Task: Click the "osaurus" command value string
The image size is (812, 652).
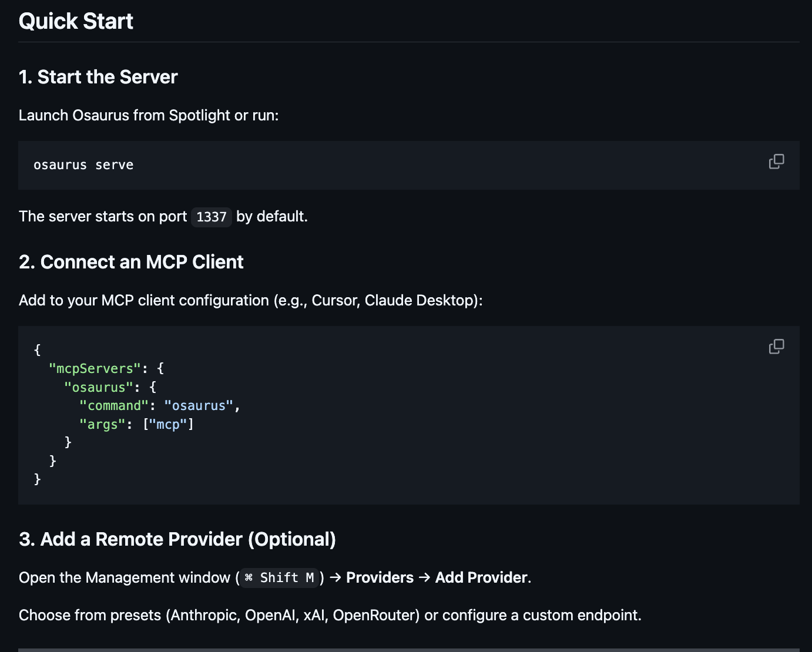Action: click(199, 406)
